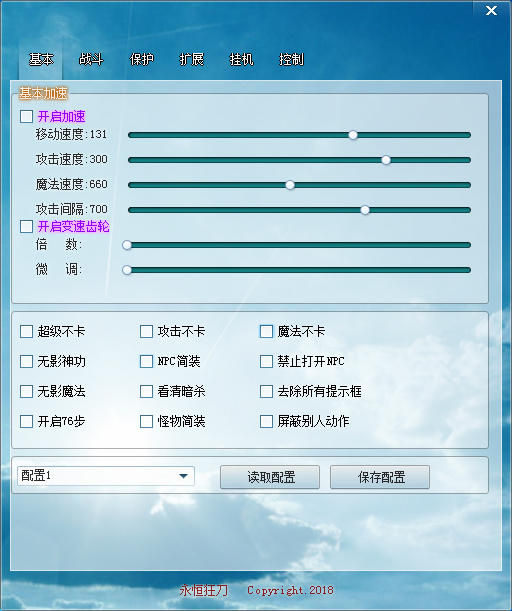Click the 基本加速 group title

43,93
